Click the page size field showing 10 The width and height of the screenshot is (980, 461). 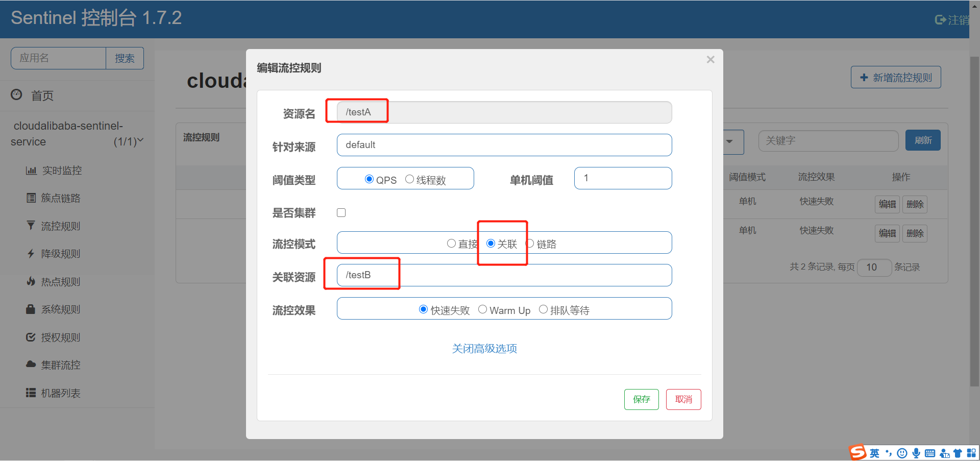874,267
